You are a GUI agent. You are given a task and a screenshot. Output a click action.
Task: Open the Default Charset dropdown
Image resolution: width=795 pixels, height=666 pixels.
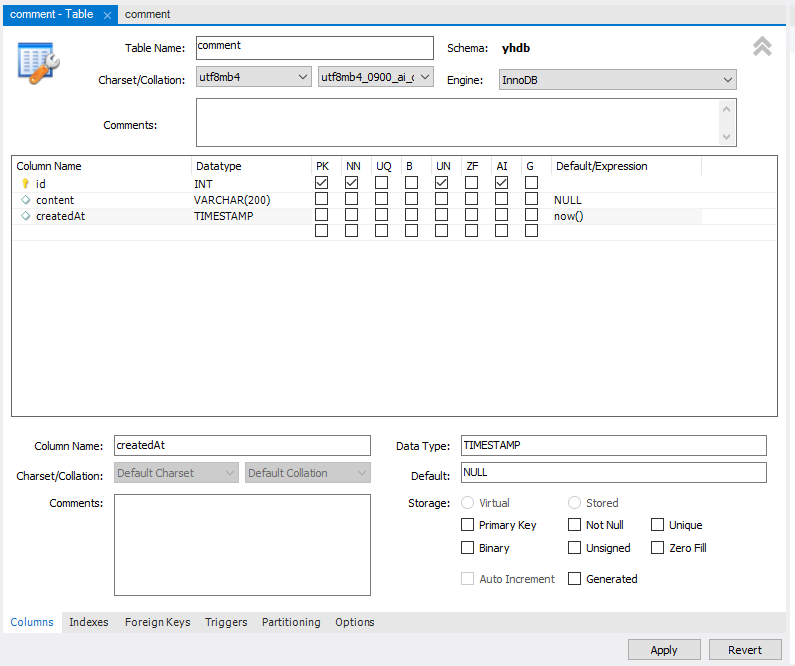point(176,473)
